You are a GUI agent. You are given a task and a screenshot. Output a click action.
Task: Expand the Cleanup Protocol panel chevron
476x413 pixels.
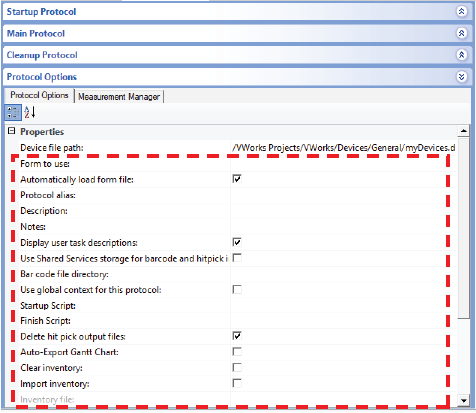click(461, 55)
